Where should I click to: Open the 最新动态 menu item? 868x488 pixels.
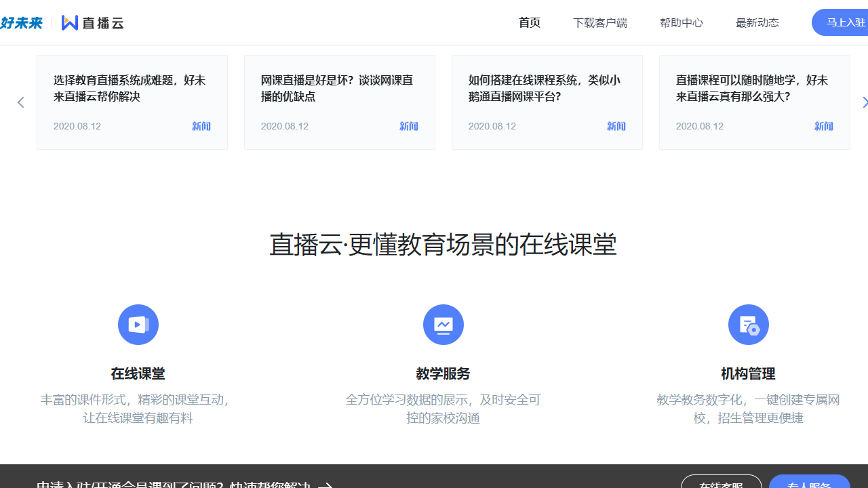coord(757,22)
